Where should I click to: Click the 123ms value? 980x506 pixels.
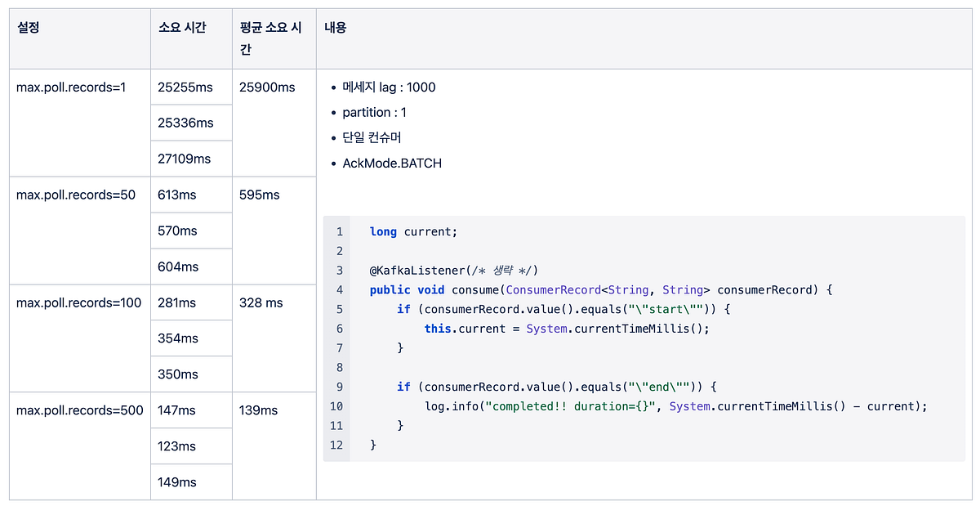pyautogui.click(x=177, y=447)
